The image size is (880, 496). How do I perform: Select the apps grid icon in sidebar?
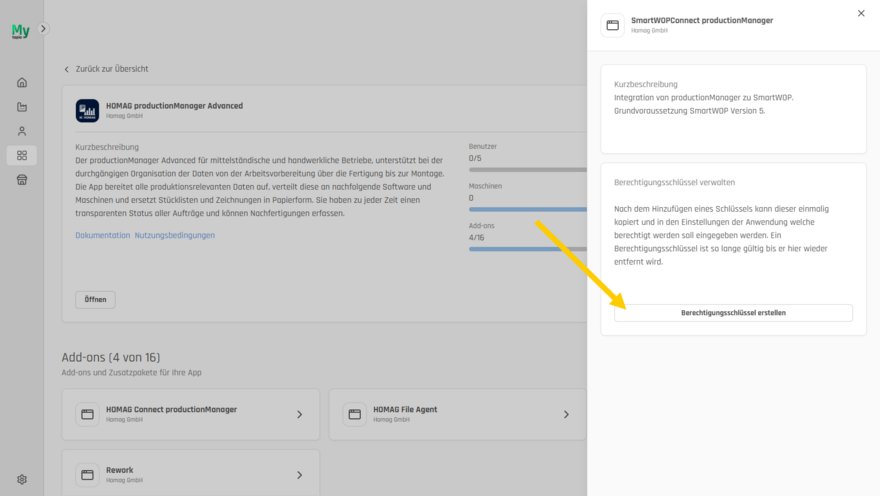[x=22, y=155]
